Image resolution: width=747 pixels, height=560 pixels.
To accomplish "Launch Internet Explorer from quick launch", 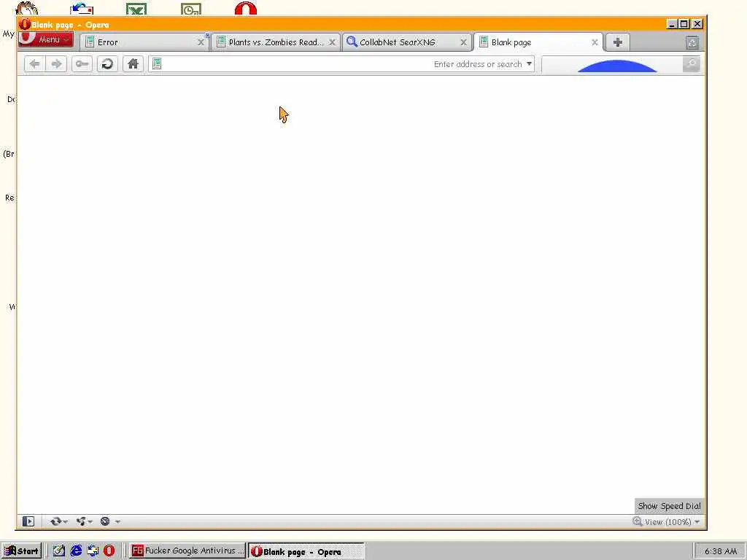I will pos(76,551).
